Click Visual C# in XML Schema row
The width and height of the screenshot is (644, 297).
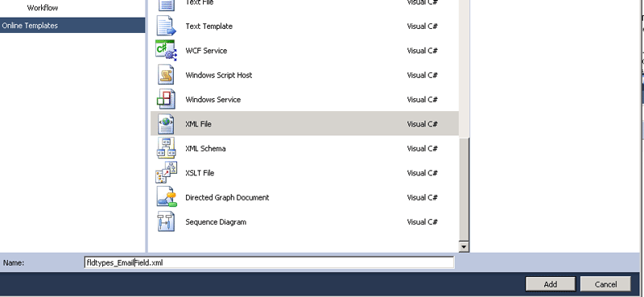click(x=422, y=149)
